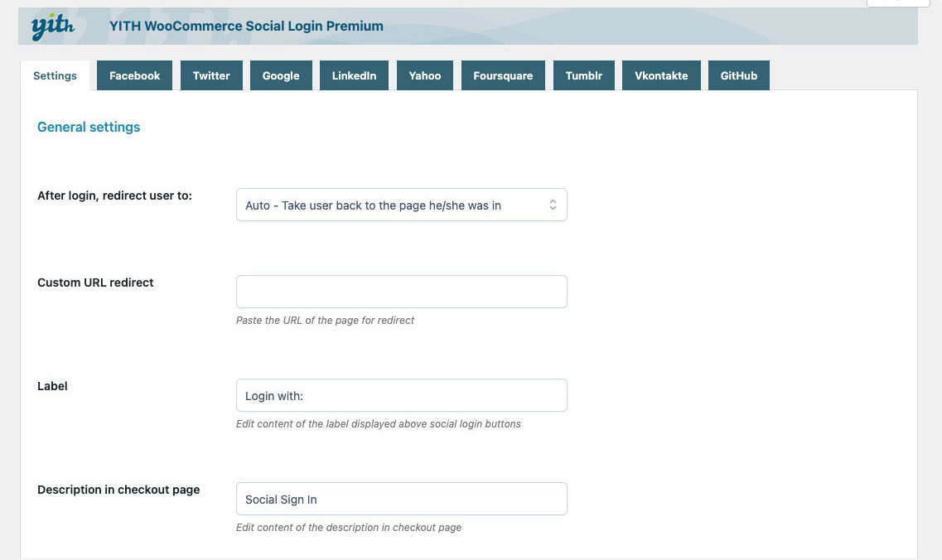The image size is (942, 560).
Task: Click the 'Social Sign In' description field
Action: (x=401, y=499)
